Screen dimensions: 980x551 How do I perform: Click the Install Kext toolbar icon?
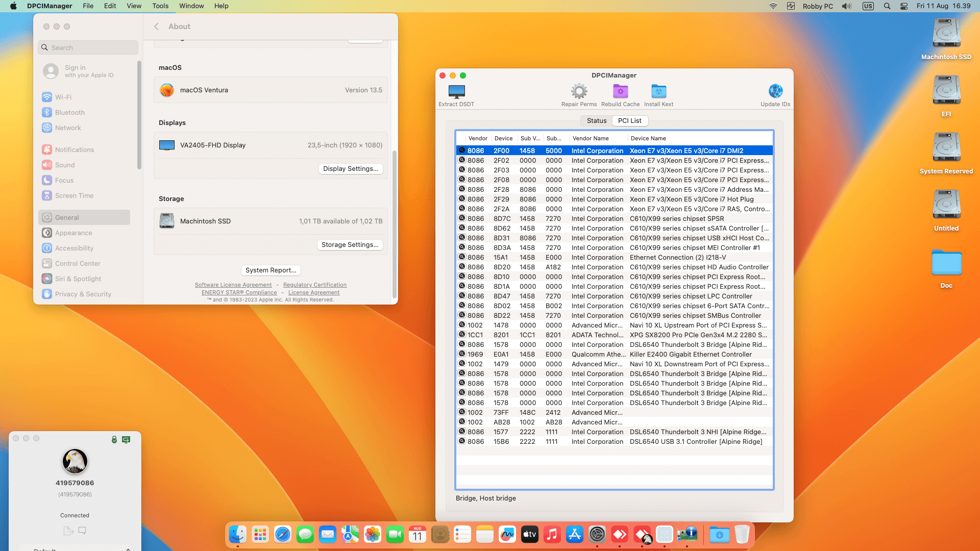click(x=658, y=92)
